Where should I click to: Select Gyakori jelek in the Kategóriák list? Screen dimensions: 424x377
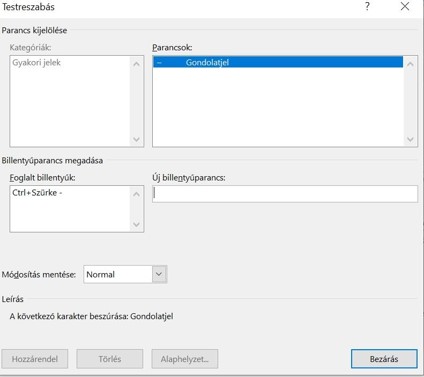[x=37, y=62]
